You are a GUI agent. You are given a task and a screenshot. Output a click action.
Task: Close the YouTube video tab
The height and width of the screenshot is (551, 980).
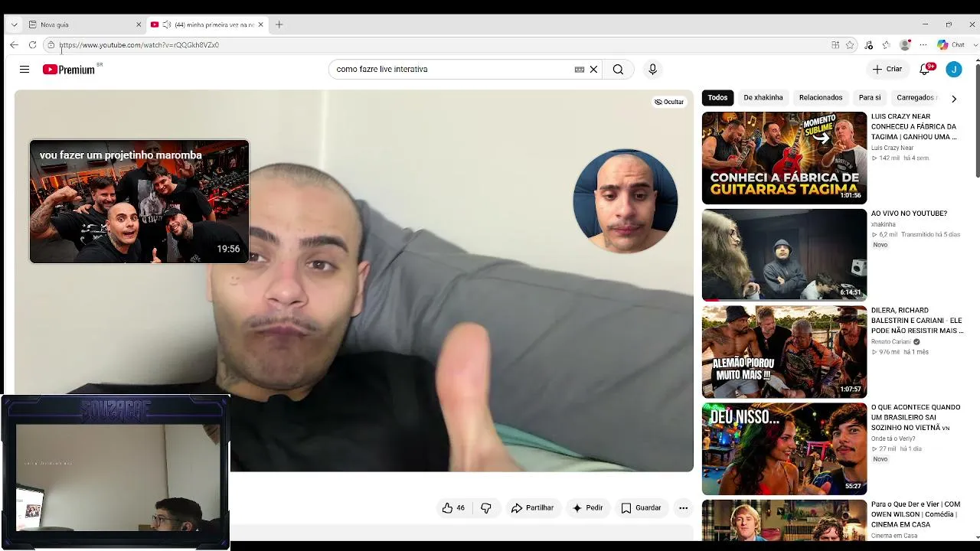tap(260, 24)
